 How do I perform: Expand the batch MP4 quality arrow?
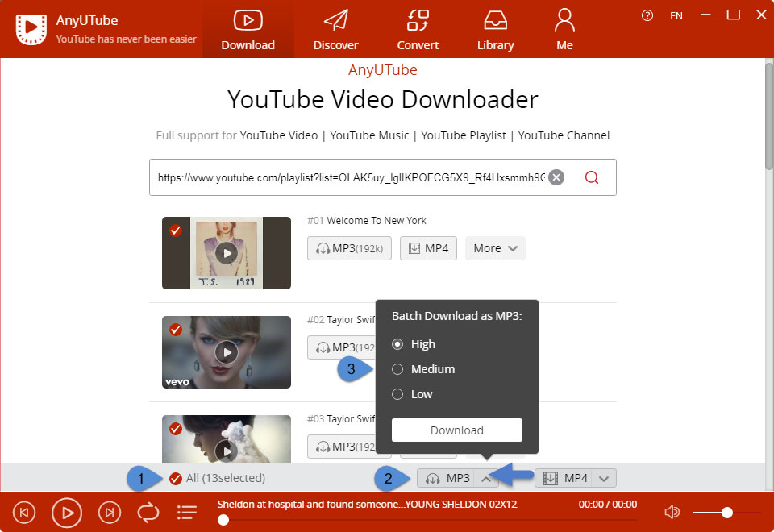(x=604, y=478)
